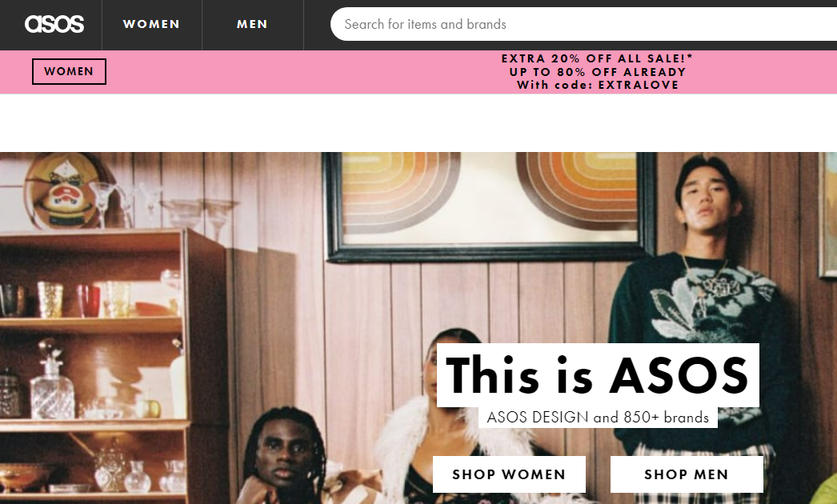
Task: Click the 'This is ASOS' headline
Action: (x=597, y=374)
